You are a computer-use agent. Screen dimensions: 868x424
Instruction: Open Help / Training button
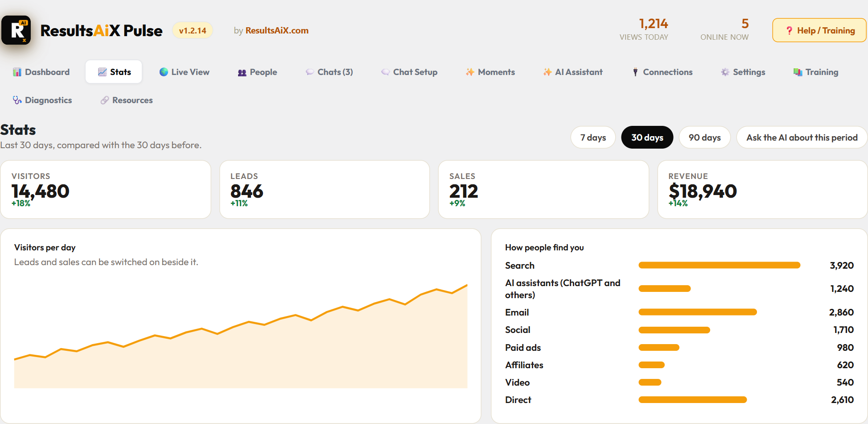(x=819, y=30)
